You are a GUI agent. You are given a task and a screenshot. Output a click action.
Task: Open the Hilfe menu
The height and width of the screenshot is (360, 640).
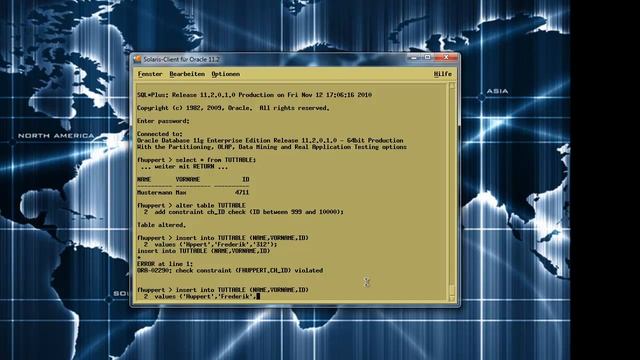[442, 74]
